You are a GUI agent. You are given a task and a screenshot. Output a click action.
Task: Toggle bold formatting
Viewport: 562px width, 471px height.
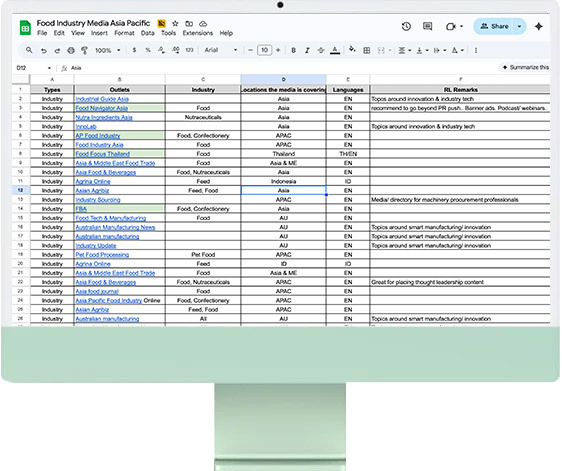click(x=294, y=51)
